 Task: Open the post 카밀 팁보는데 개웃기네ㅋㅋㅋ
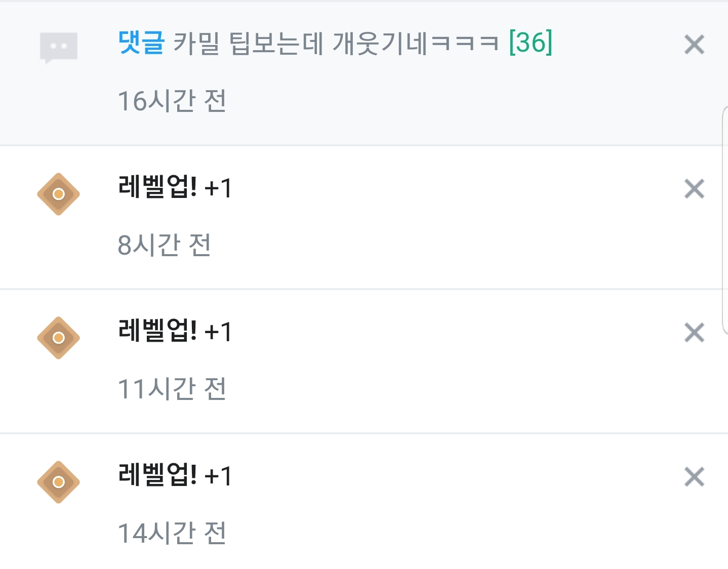click(336, 43)
